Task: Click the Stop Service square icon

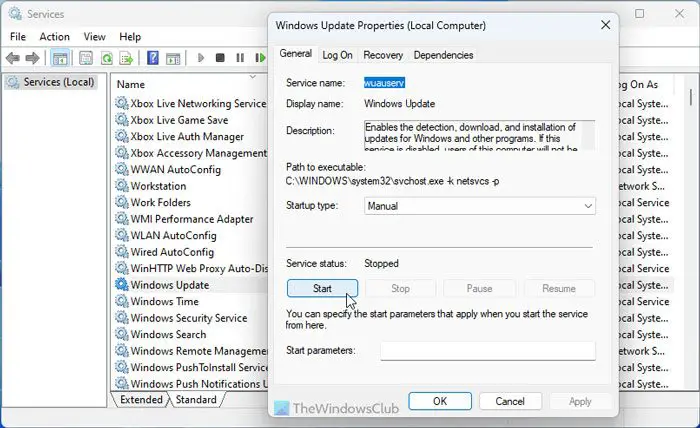Action: click(x=220, y=58)
